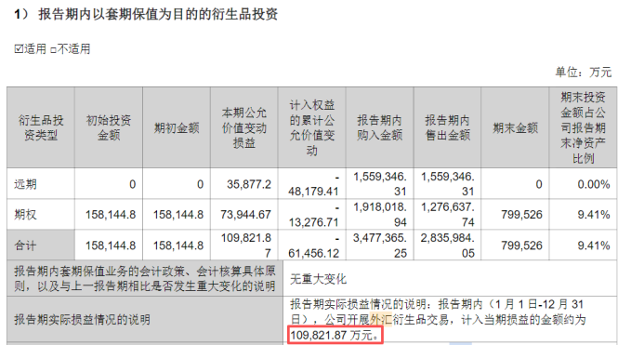Click 期权 row 期末金额 value 799,526
Image resolution: width=644 pixels, height=345 pixels.
521,215
